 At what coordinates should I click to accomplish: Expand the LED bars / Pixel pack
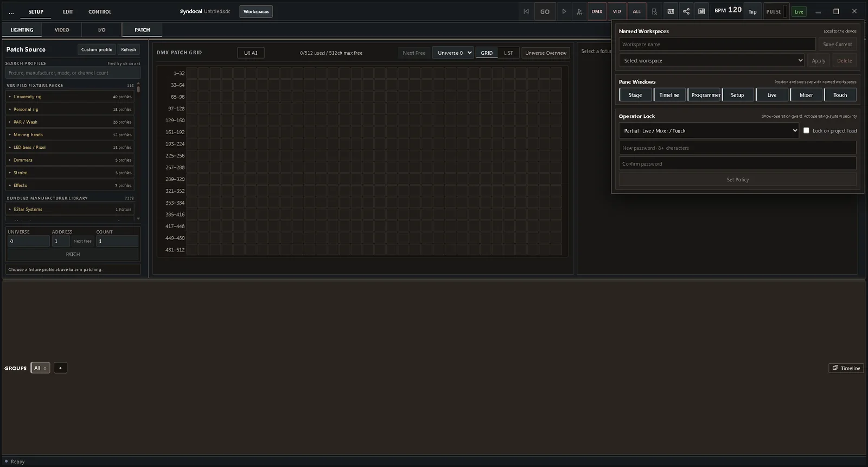[70, 147]
